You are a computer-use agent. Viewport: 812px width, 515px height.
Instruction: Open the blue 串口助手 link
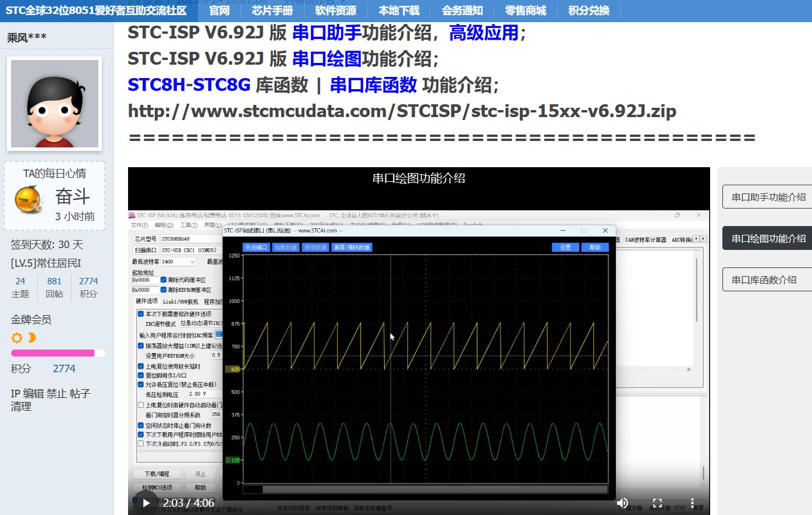point(327,33)
